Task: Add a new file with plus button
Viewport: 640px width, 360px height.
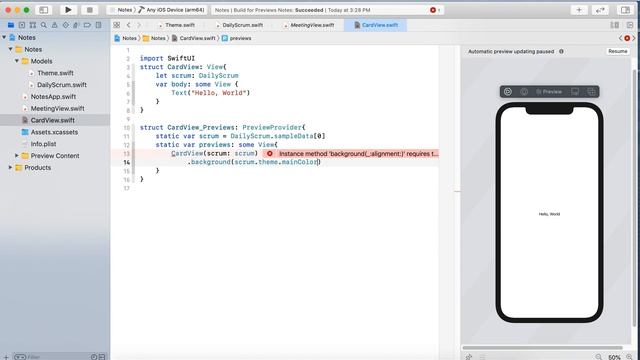Action: coord(6,357)
